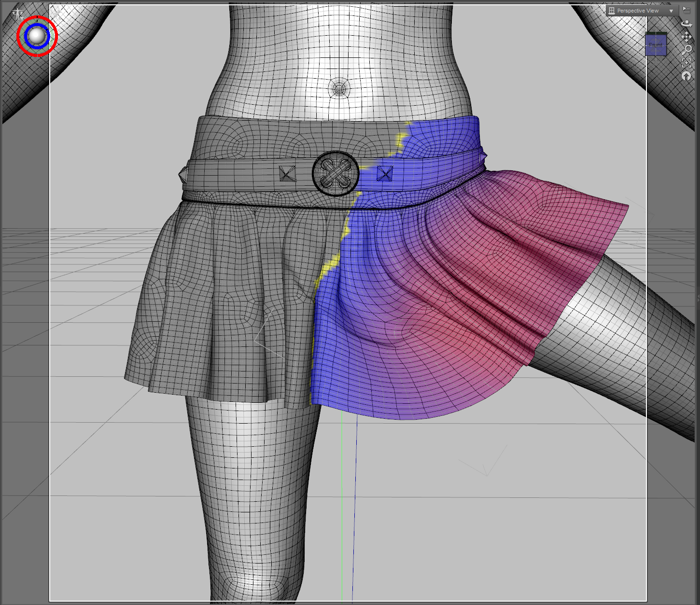Click the Front face of view cube
Image resolution: width=700 pixels, height=605 pixels.
(656, 45)
